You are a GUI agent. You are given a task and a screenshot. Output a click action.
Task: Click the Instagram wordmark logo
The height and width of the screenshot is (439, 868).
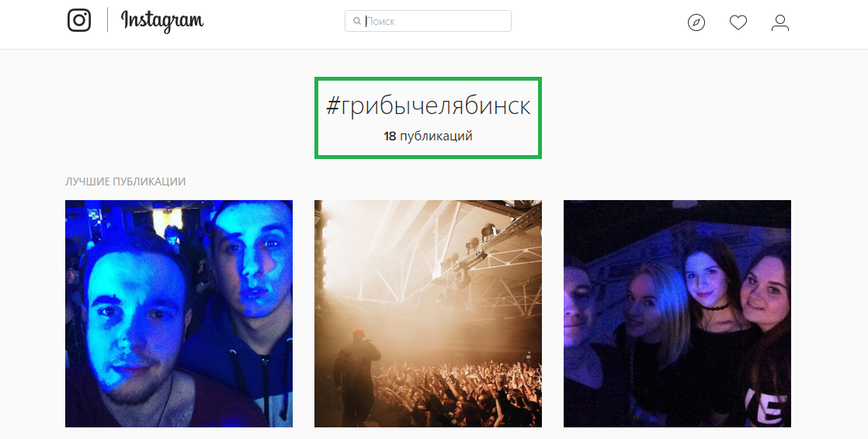coord(162,21)
